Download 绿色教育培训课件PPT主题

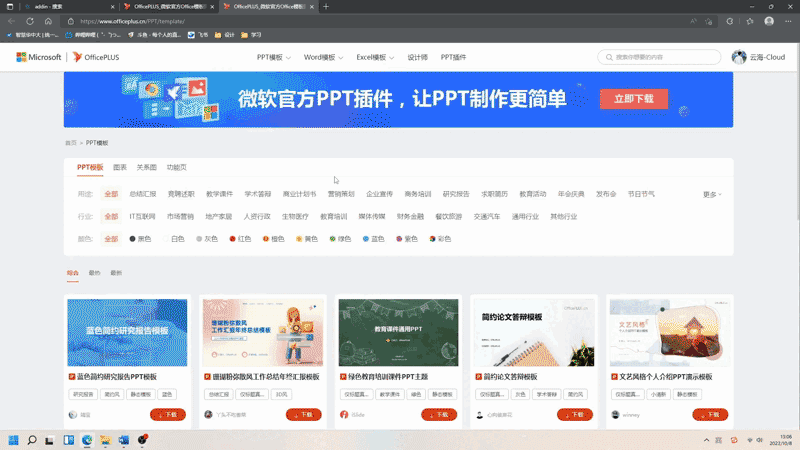(x=439, y=415)
